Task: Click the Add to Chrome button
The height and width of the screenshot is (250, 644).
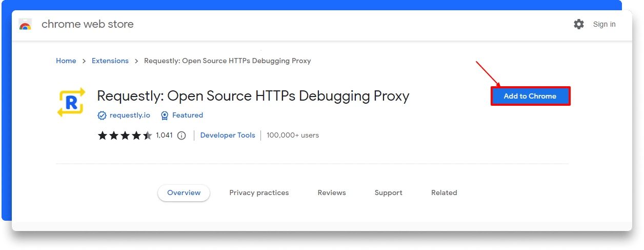Action: (530, 96)
